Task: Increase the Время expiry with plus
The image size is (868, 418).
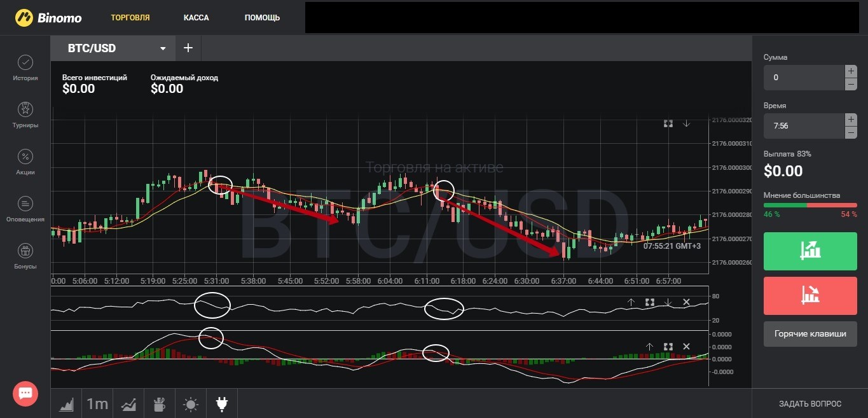Action: click(x=851, y=120)
